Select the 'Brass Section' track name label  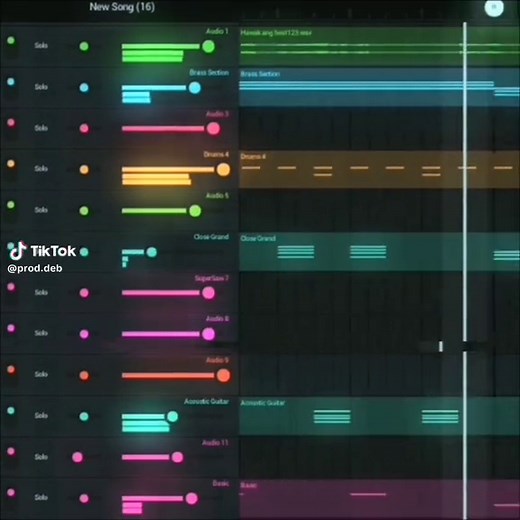pos(209,72)
